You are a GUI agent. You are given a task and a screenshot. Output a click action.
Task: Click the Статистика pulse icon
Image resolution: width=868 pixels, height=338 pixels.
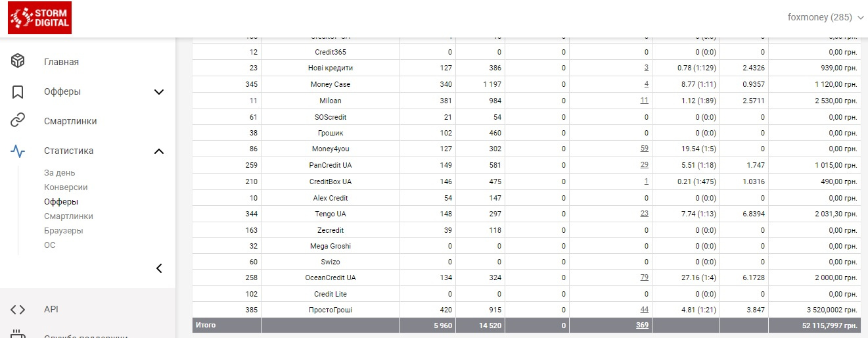tap(18, 151)
